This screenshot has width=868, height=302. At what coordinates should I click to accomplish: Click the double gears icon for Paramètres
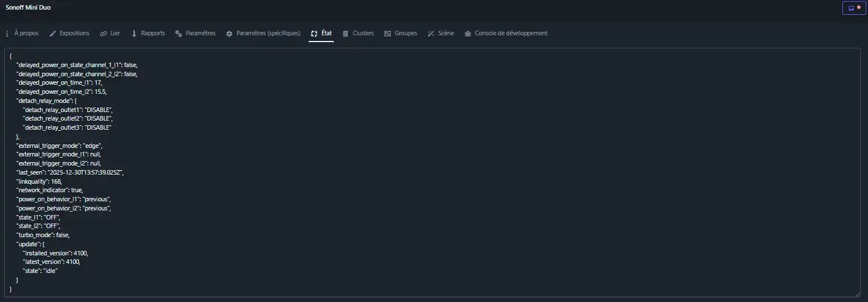click(x=178, y=34)
